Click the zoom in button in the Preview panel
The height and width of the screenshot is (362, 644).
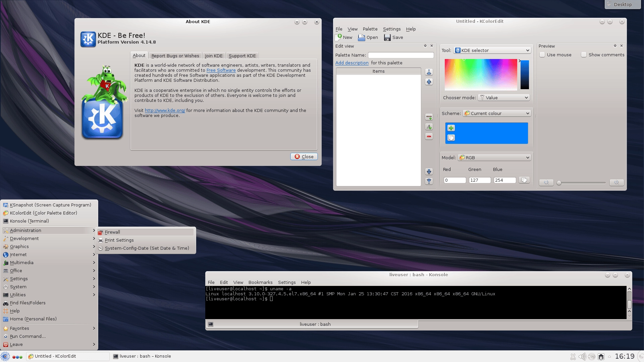coord(616,182)
